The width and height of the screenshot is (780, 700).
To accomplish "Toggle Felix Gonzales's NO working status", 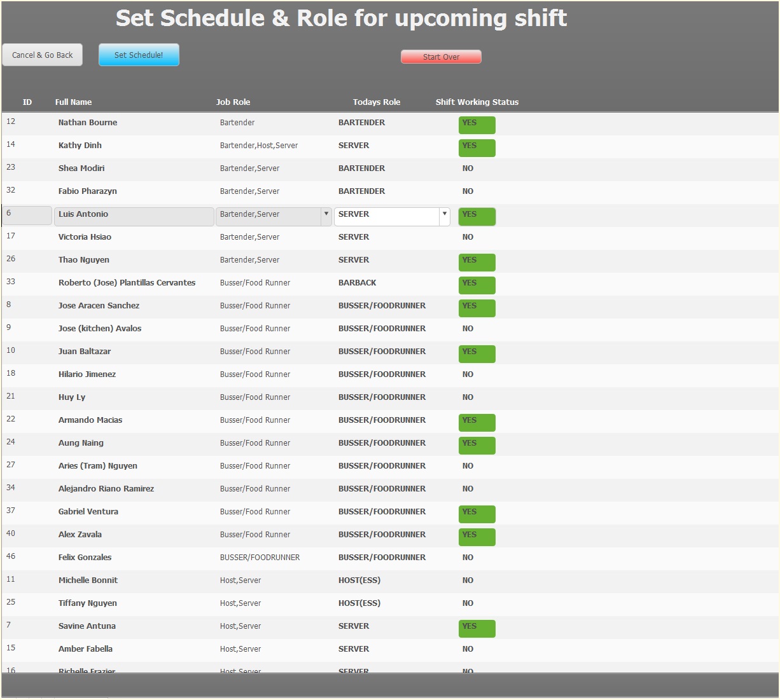I will 468,558.
